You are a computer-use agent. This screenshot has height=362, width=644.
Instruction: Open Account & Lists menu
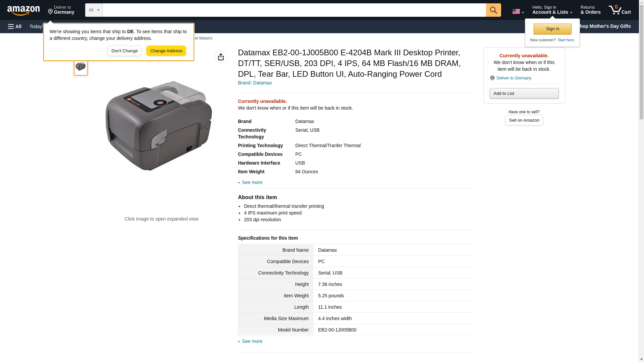click(552, 10)
